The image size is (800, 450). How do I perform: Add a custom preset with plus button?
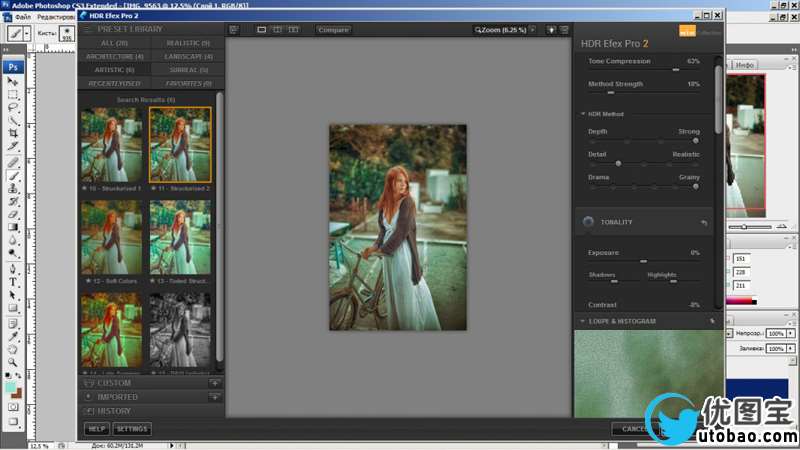215,383
